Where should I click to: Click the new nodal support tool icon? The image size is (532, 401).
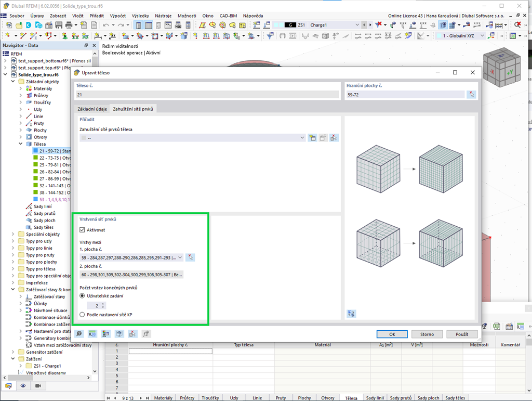tap(64, 36)
